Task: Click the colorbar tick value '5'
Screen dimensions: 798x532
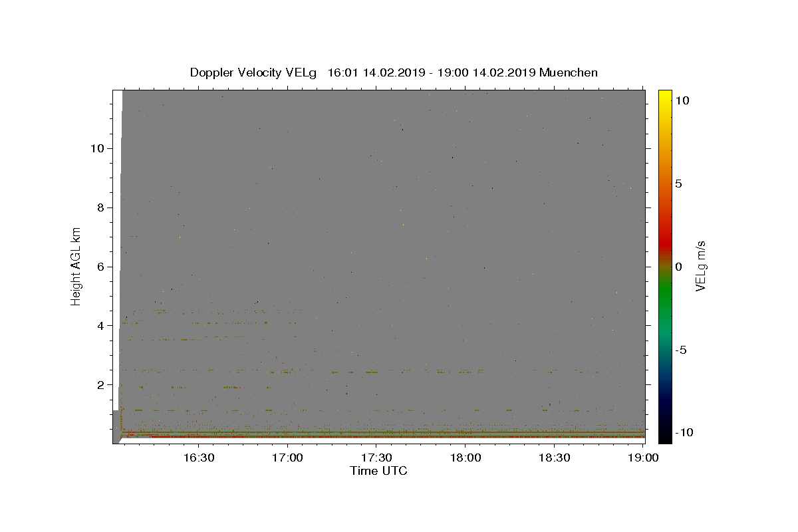Action: 679,184
